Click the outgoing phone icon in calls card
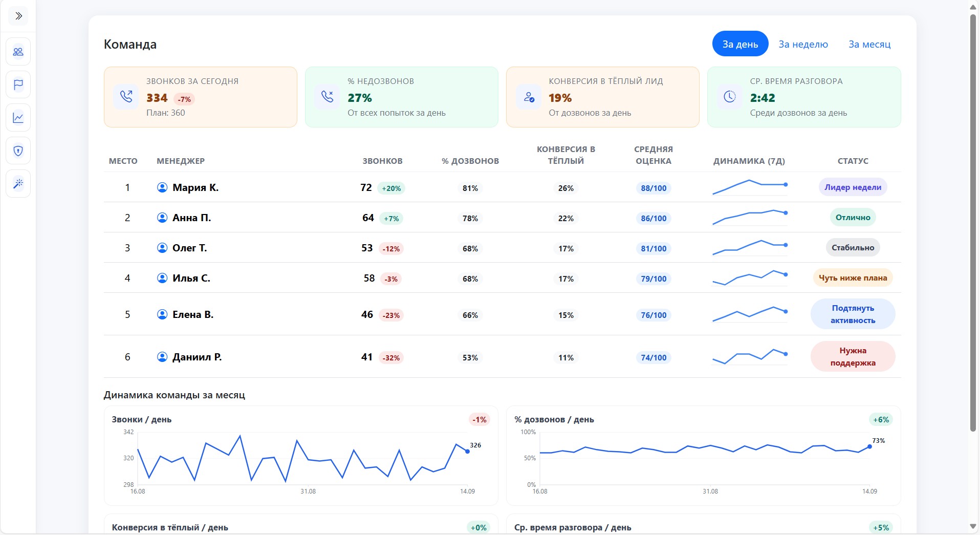The image size is (980, 535). pos(126,97)
